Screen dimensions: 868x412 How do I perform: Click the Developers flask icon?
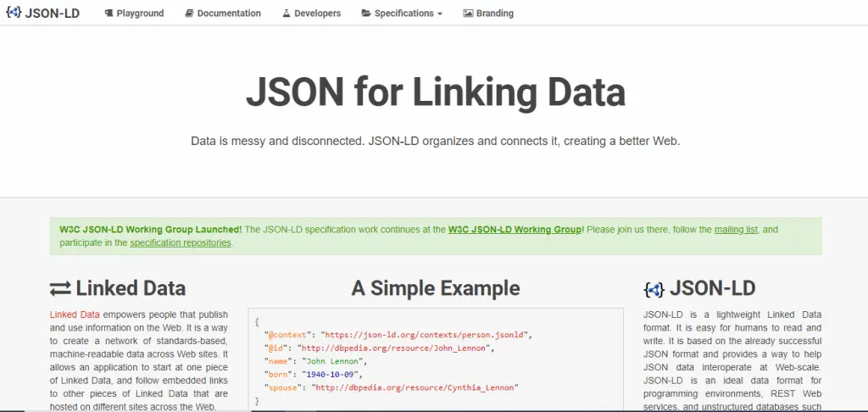(x=287, y=14)
